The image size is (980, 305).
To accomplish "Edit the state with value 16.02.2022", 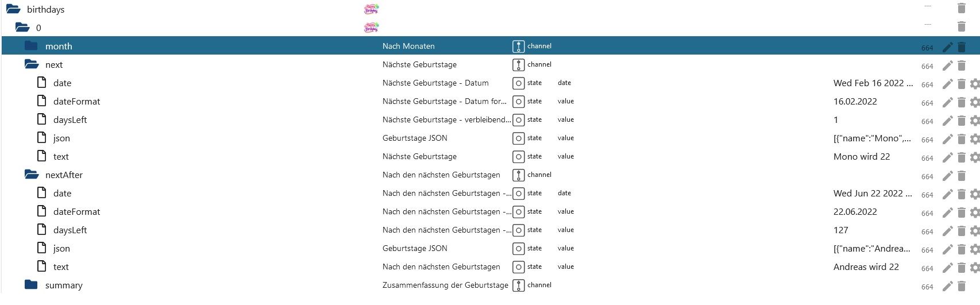I will (947, 102).
